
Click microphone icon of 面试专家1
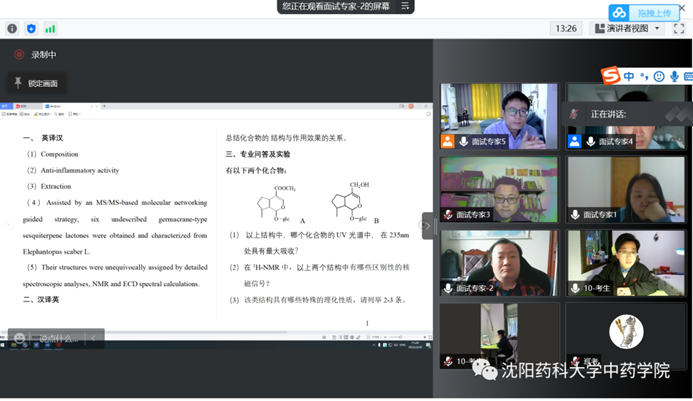click(x=575, y=215)
